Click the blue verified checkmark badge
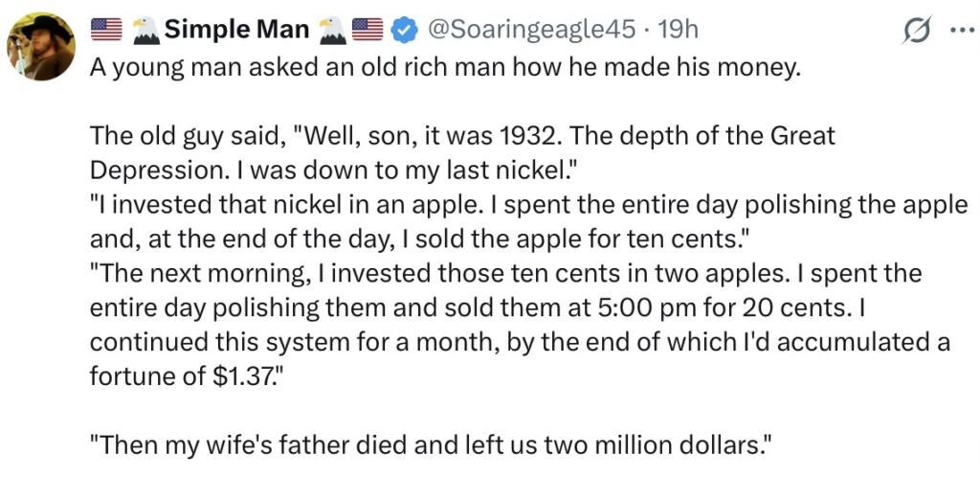 click(404, 31)
